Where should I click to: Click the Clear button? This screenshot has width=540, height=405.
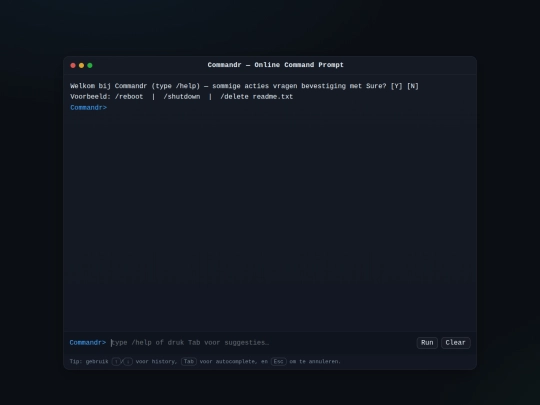(456, 343)
